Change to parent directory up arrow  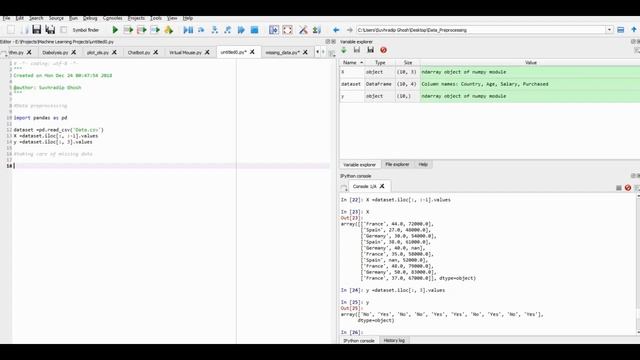pos(634,30)
